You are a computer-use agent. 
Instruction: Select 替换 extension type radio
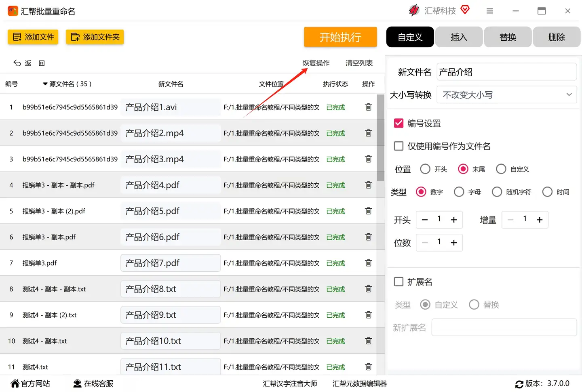click(x=474, y=304)
